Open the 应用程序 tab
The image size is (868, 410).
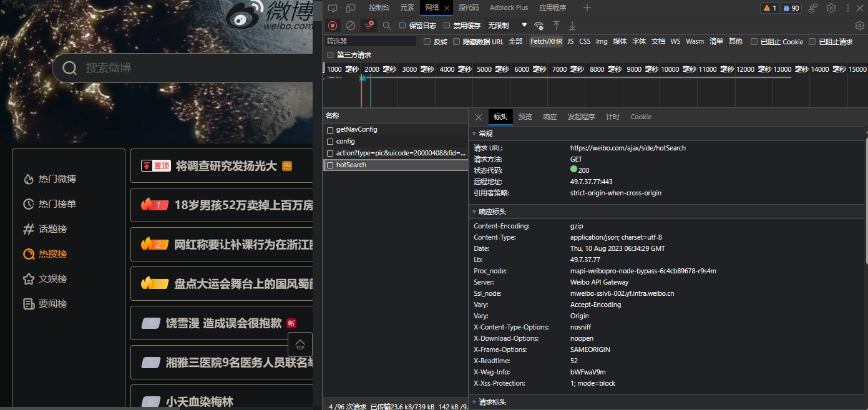(553, 7)
